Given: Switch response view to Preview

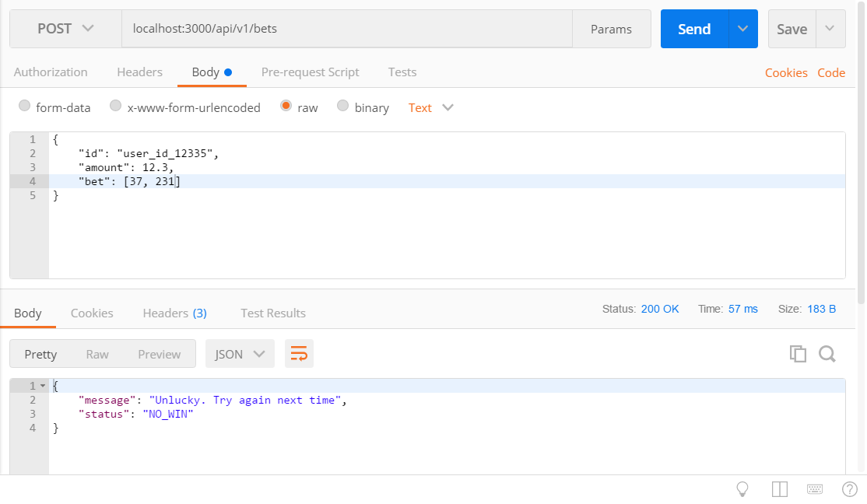Looking at the screenshot, I should (x=160, y=354).
